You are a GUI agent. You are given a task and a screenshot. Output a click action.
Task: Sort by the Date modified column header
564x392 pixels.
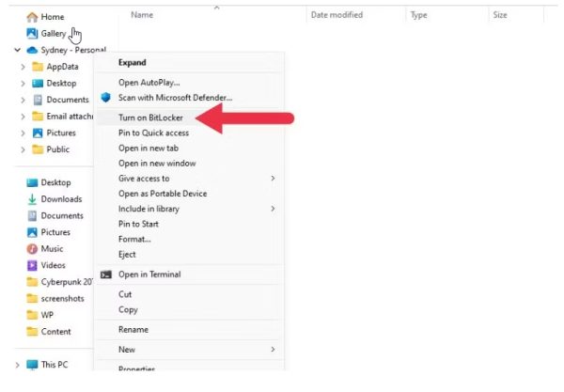click(x=337, y=15)
